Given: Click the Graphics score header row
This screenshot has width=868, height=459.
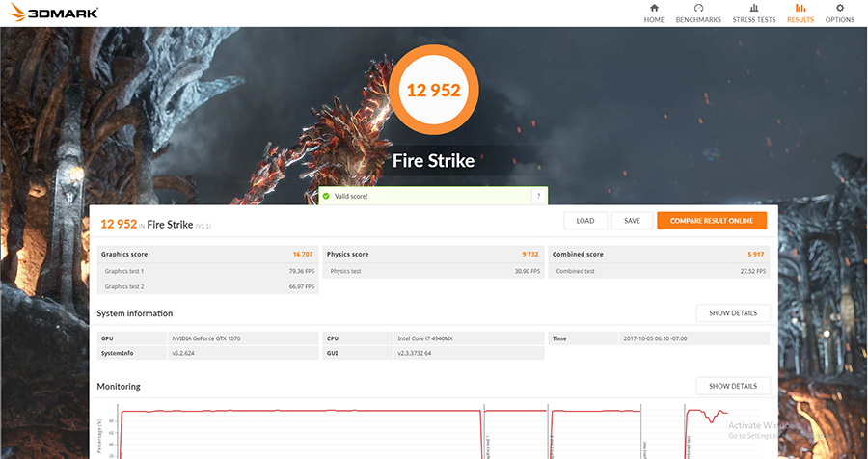Looking at the screenshot, I should (208, 255).
